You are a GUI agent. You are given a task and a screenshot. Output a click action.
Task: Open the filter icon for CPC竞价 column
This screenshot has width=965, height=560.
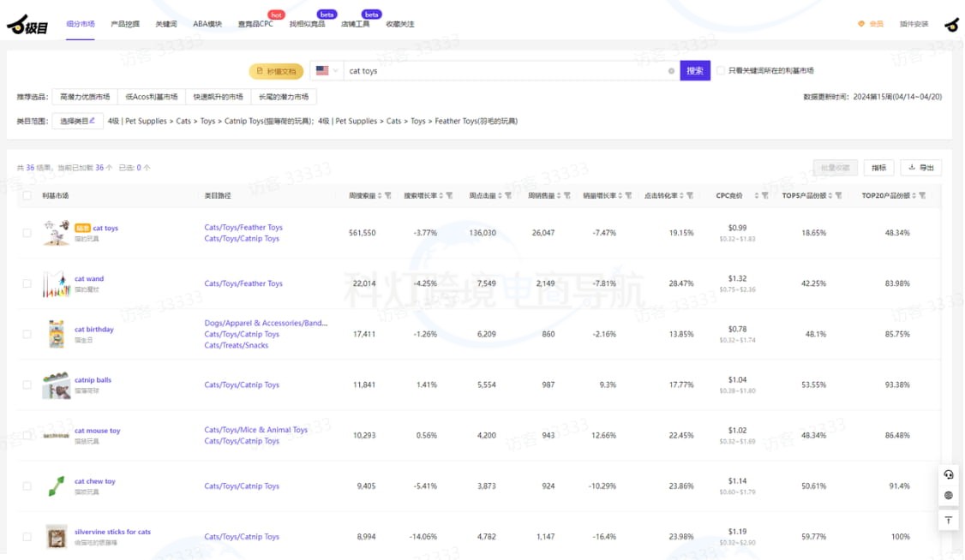click(764, 196)
